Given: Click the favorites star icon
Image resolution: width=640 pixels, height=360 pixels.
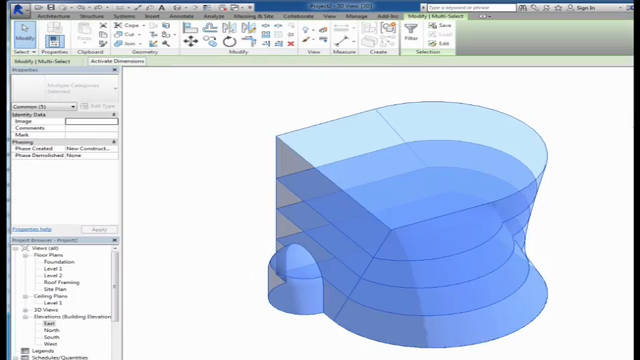Looking at the screenshot, I should pos(558,7).
